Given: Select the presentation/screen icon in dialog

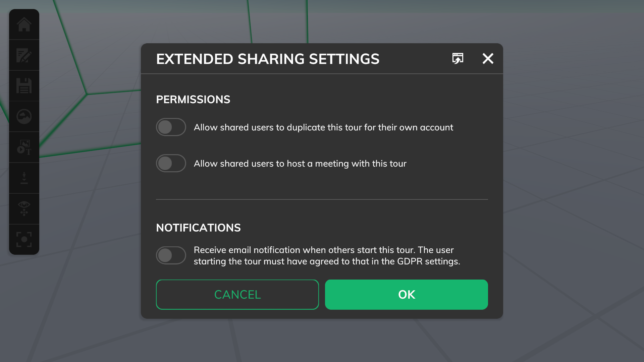Looking at the screenshot, I should [x=458, y=58].
